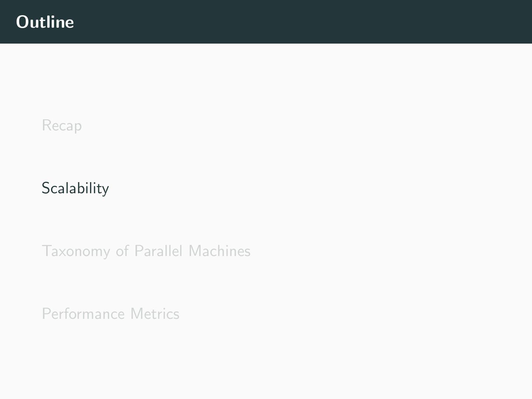This screenshot has width=532, height=399.
Task: Click the word "Machines" in the outline
Action: pyautogui.click(x=219, y=251)
